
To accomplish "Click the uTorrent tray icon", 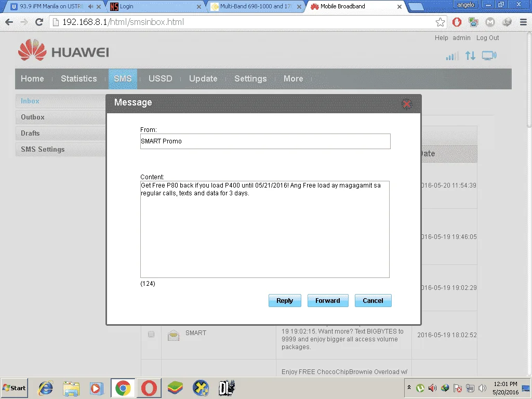I will [x=420, y=388].
